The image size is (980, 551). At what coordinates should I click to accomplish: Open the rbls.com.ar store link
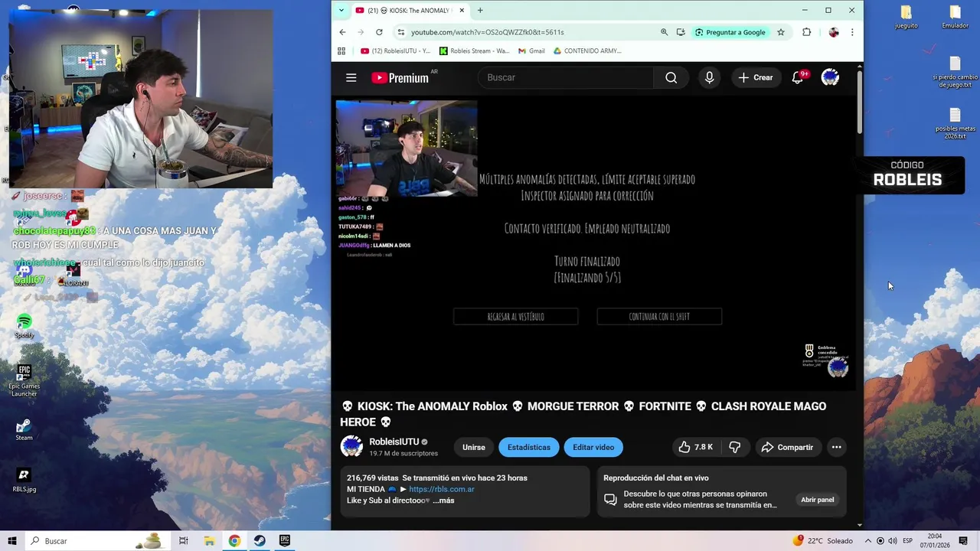pos(442,489)
